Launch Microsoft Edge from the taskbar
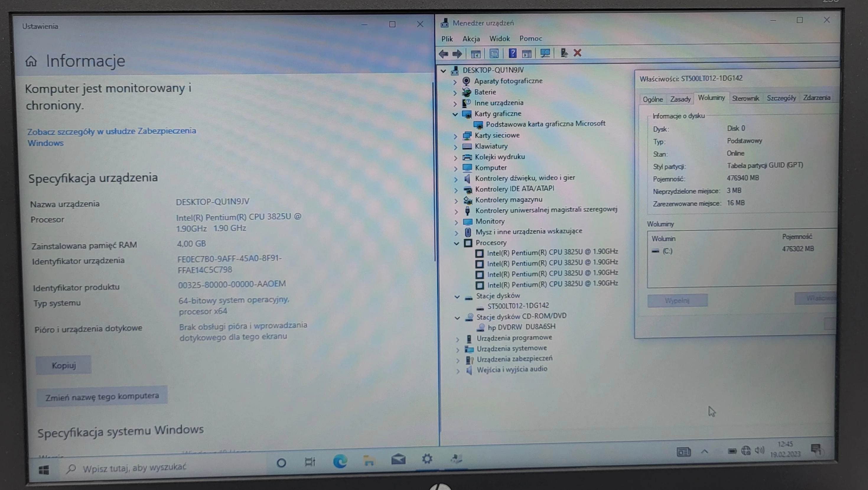The width and height of the screenshot is (868, 490). point(340,461)
